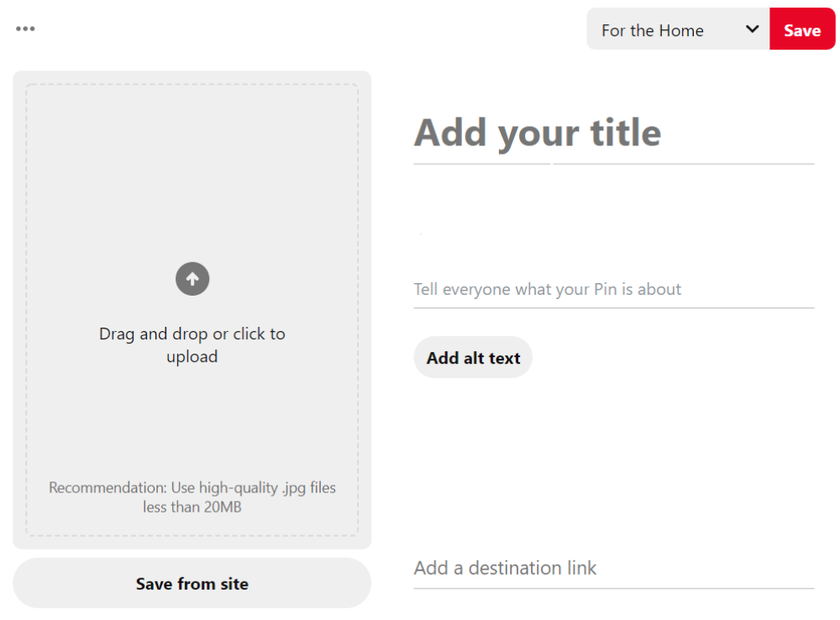Click the circular upload icon

(x=192, y=279)
